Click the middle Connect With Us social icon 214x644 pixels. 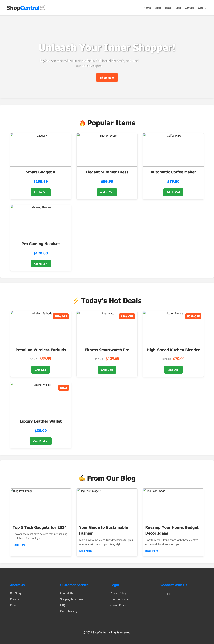[x=168, y=594]
